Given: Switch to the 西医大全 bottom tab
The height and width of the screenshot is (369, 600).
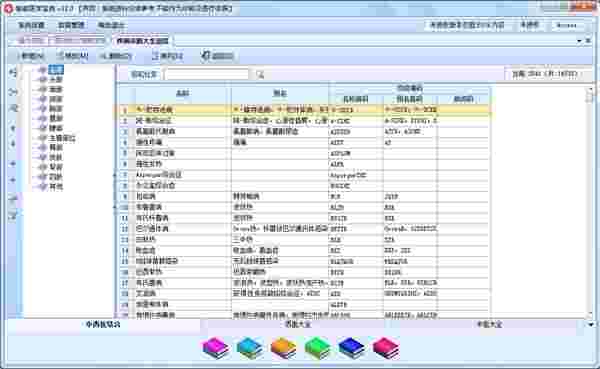Looking at the screenshot, I should (x=298, y=325).
